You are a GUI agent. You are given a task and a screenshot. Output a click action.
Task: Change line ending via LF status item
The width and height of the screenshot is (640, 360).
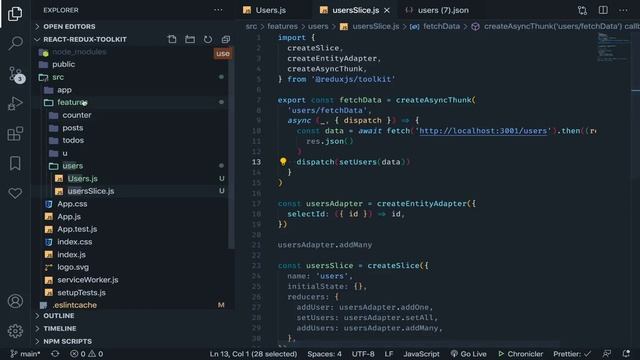click(x=389, y=354)
